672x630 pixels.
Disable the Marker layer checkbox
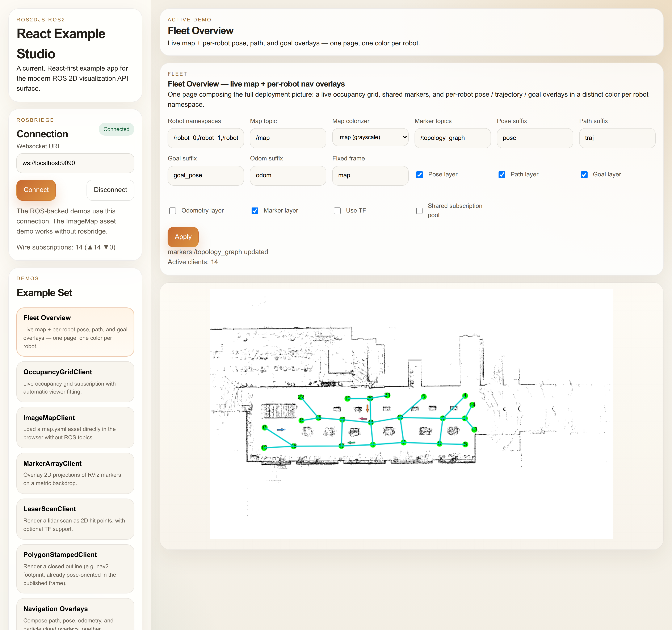click(255, 211)
